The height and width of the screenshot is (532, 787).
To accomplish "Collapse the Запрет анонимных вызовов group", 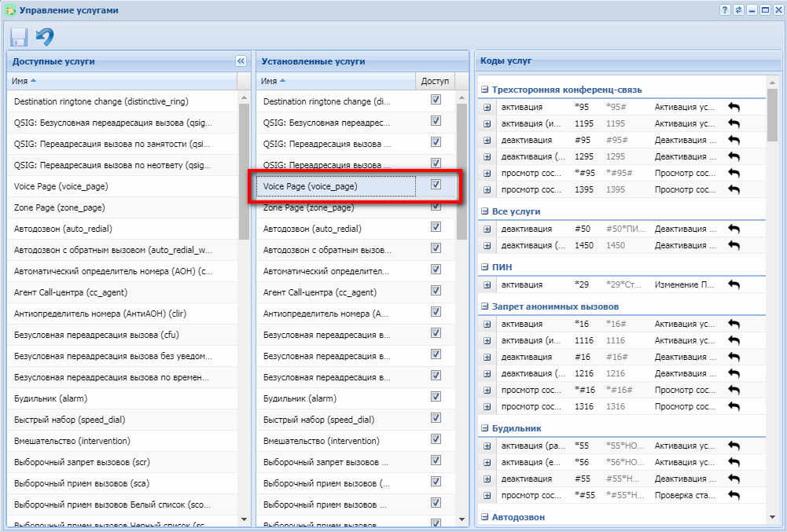I will coord(485,306).
